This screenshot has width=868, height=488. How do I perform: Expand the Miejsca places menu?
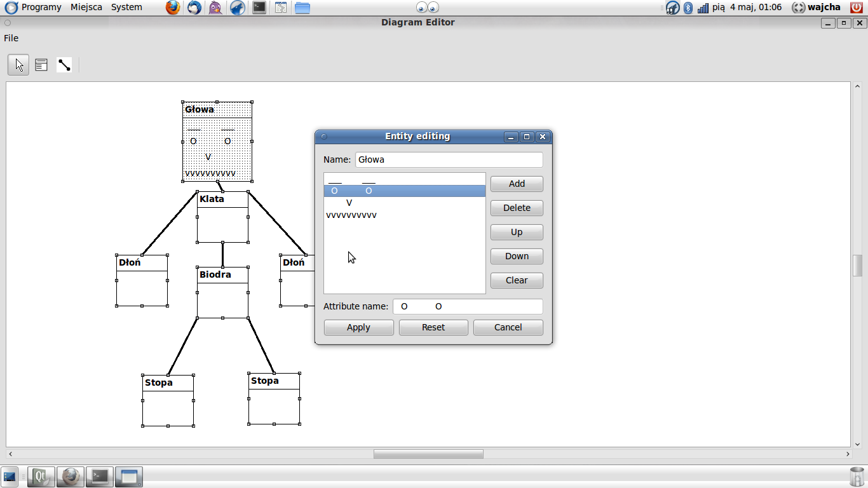pos(86,7)
